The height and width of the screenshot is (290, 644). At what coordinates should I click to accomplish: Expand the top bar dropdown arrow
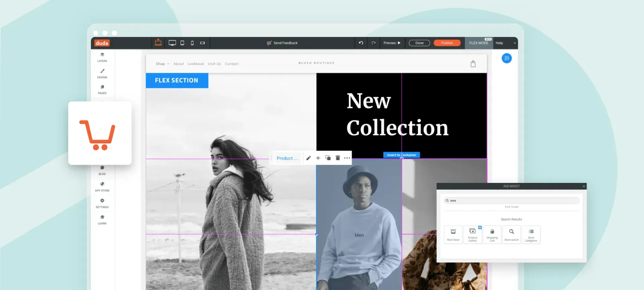click(515, 43)
